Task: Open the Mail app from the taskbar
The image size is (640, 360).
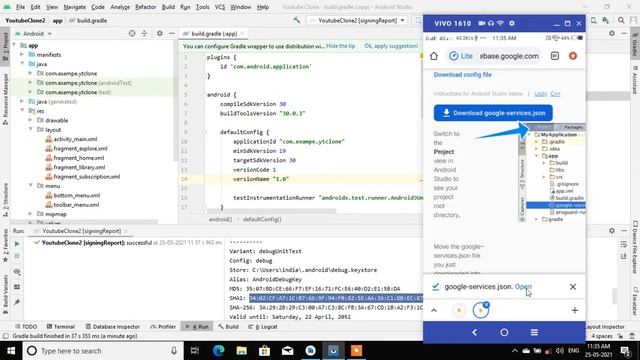Action: 287,351
